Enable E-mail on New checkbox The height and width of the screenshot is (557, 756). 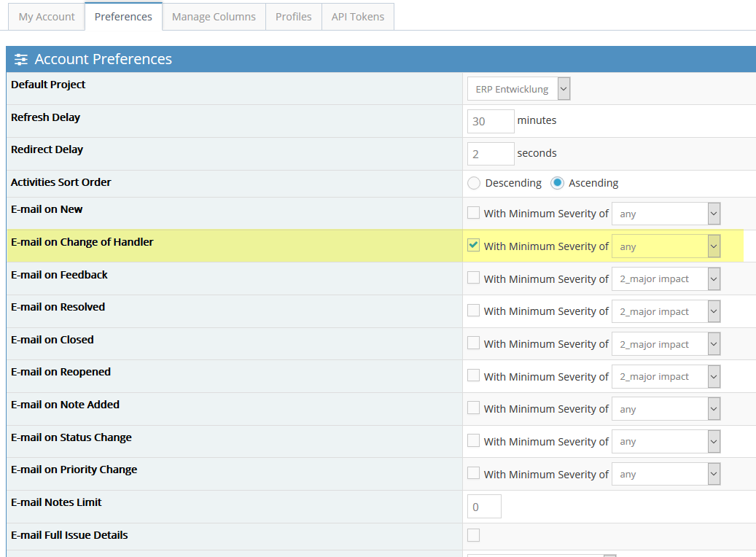[x=474, y=213]
